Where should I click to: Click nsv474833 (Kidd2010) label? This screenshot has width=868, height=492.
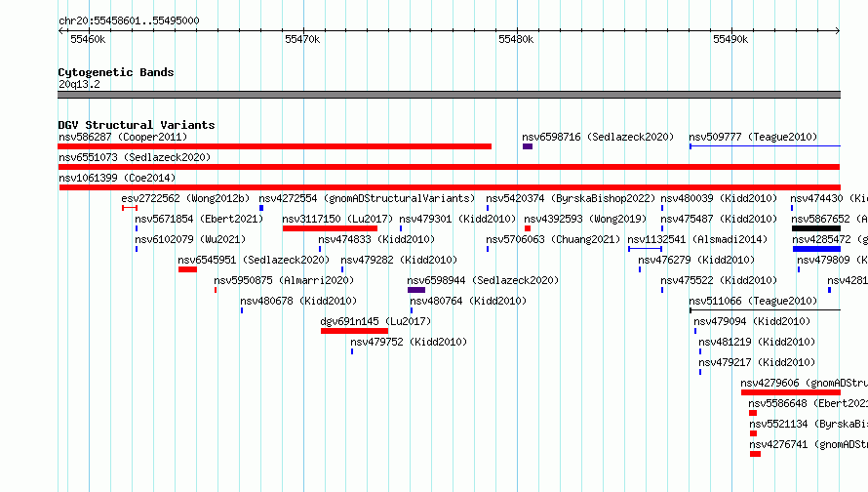pos(377,239)
